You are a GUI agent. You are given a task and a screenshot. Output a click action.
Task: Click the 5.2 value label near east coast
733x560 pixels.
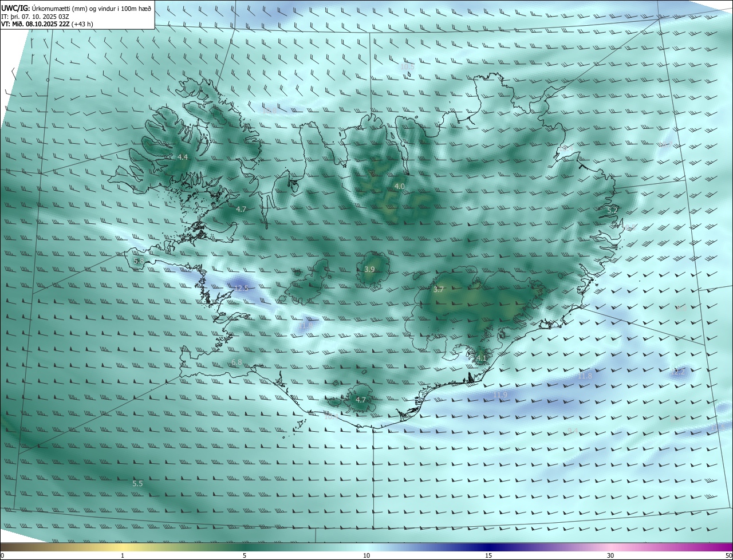click(x=612, y=211)
